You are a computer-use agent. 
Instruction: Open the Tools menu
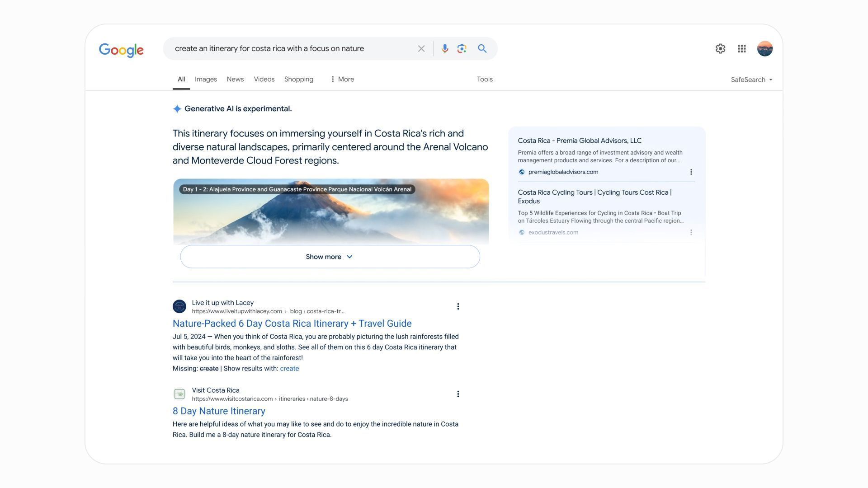click(485, 79)
